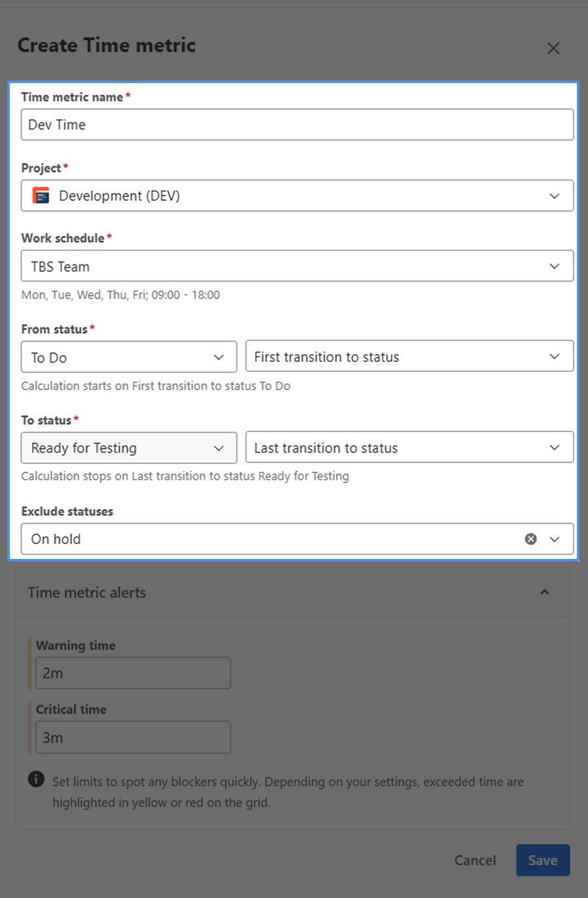Click the Time metric alerts header

pos(87,592)
